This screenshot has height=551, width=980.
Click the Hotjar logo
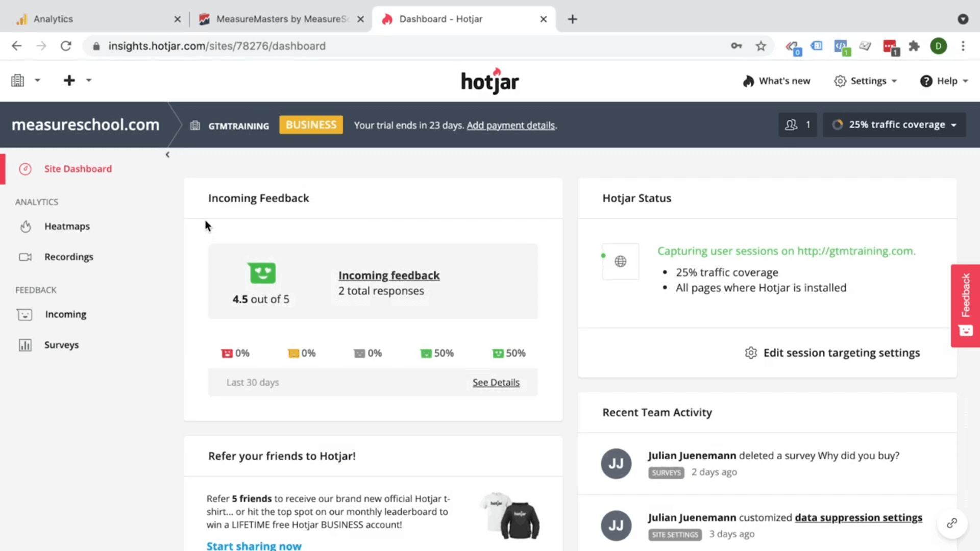click(489, 81)
